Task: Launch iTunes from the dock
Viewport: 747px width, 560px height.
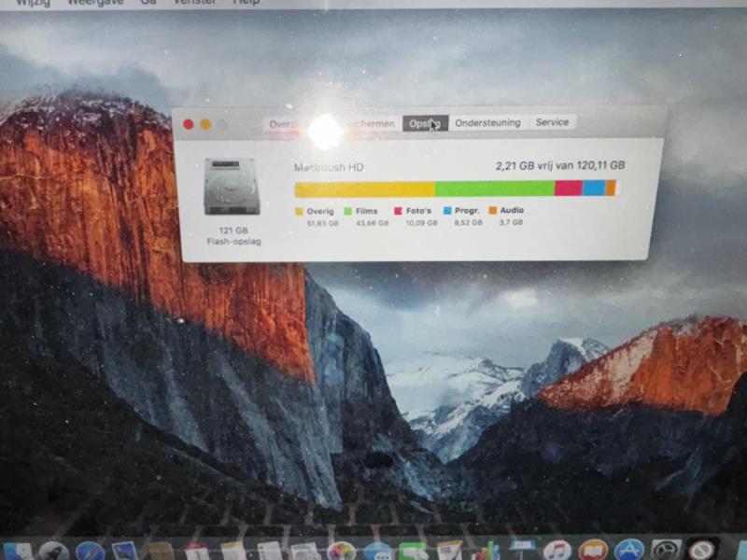Action: click(x=557, y=551)
